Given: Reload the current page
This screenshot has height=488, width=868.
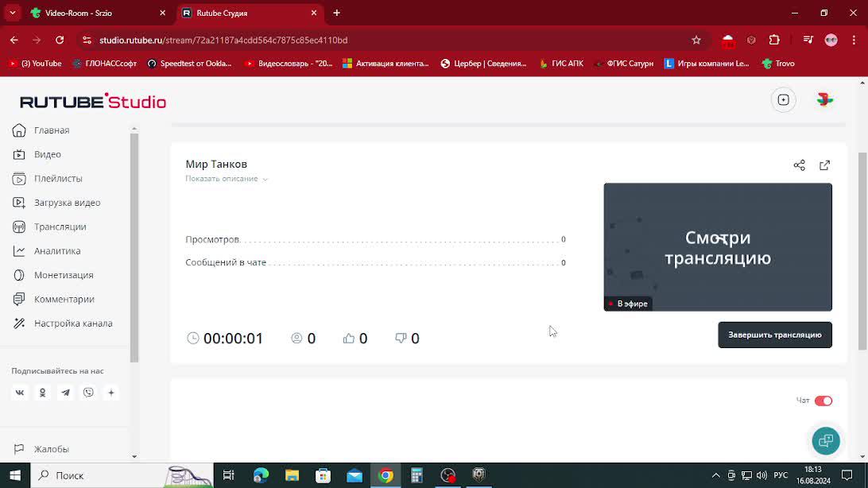Looking at the screenshot, I should pyautogui.click(x=60, y=40).
